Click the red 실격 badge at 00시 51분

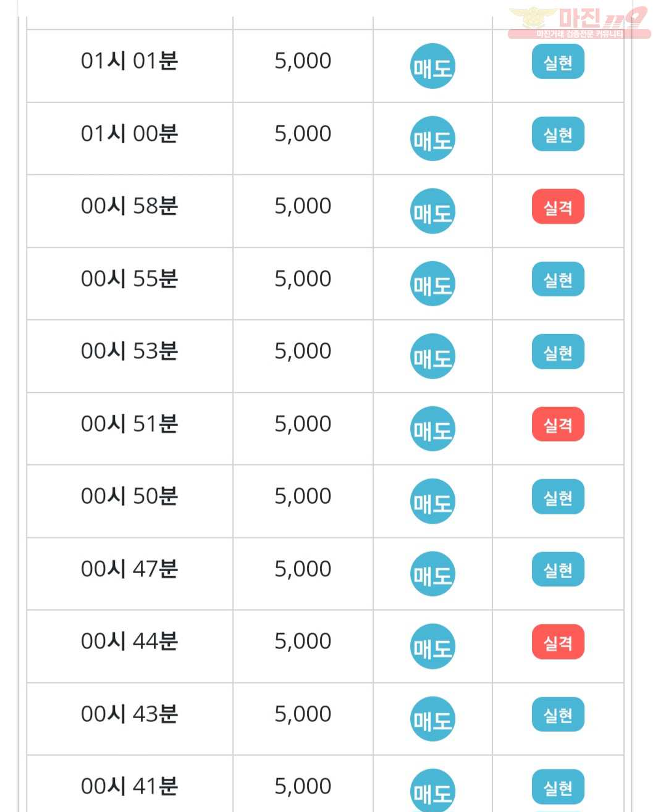pos(558,424)
